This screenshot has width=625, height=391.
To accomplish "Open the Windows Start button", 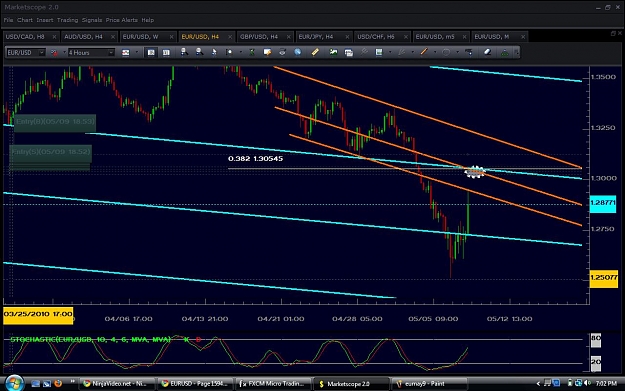I will 14,383.
